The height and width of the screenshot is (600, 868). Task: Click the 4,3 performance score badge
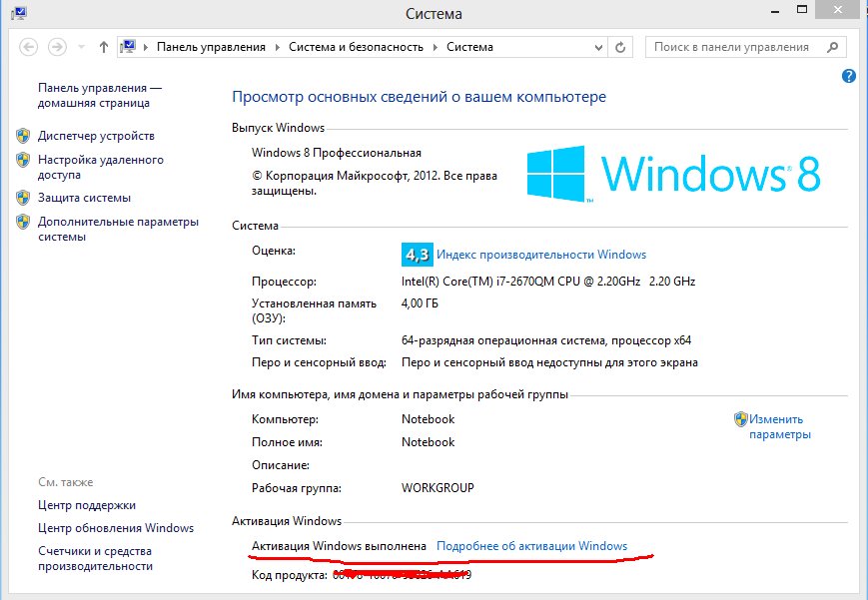pos(417,255)
